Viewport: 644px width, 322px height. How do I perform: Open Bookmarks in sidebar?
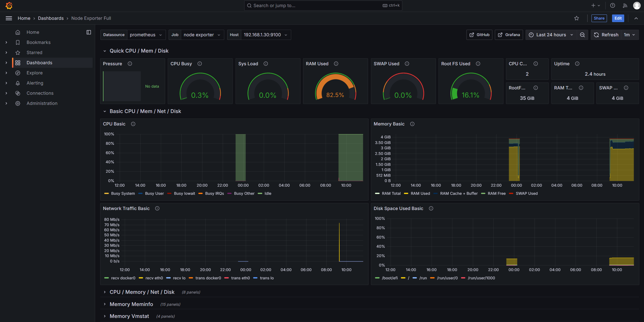(x=38, y=42)
